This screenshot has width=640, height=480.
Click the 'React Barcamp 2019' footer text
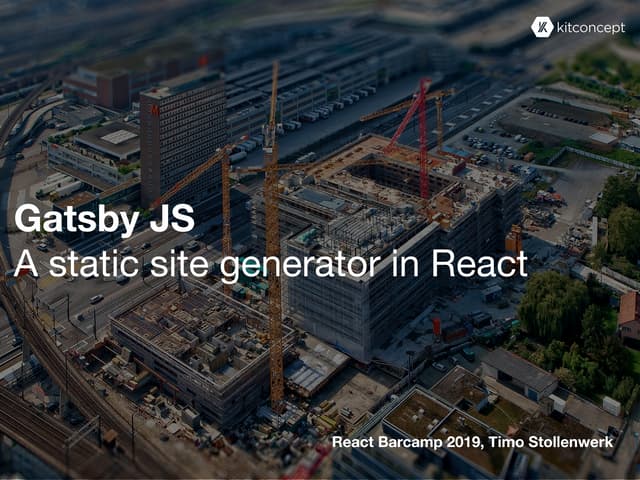403,441
